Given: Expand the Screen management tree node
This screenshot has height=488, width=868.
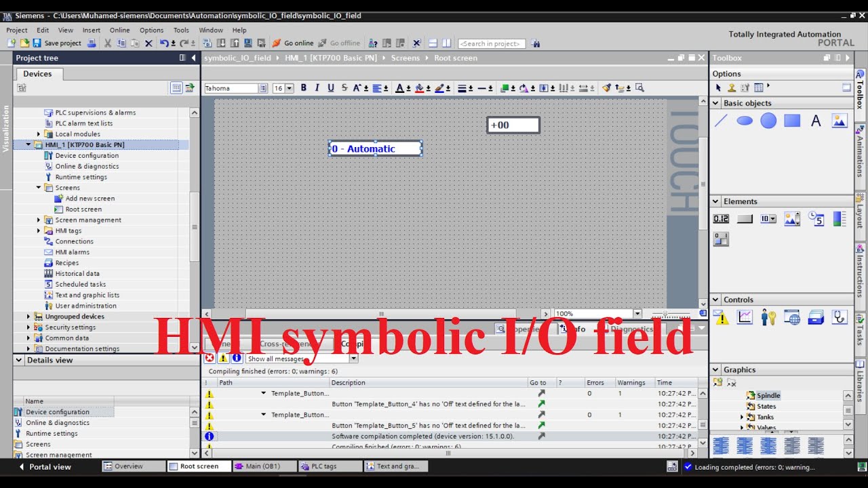Looking at the screenshot, I should (39, 220).
